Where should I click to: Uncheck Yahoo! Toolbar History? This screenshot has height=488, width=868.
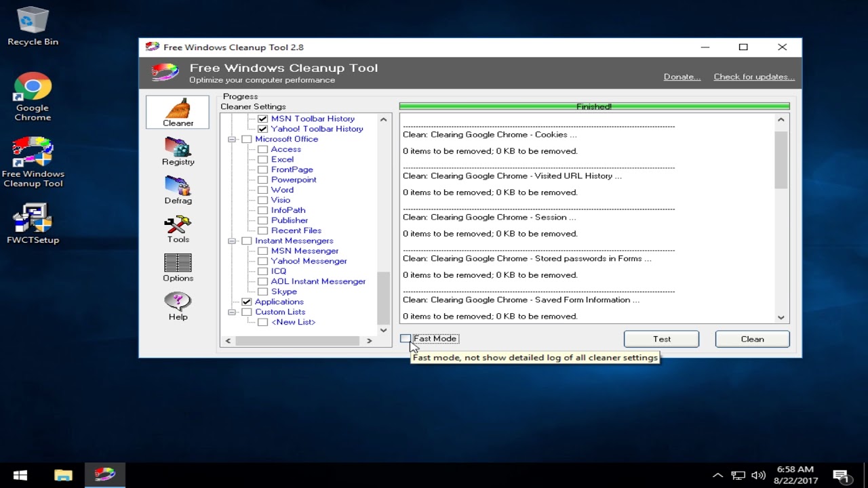[262, 129]
